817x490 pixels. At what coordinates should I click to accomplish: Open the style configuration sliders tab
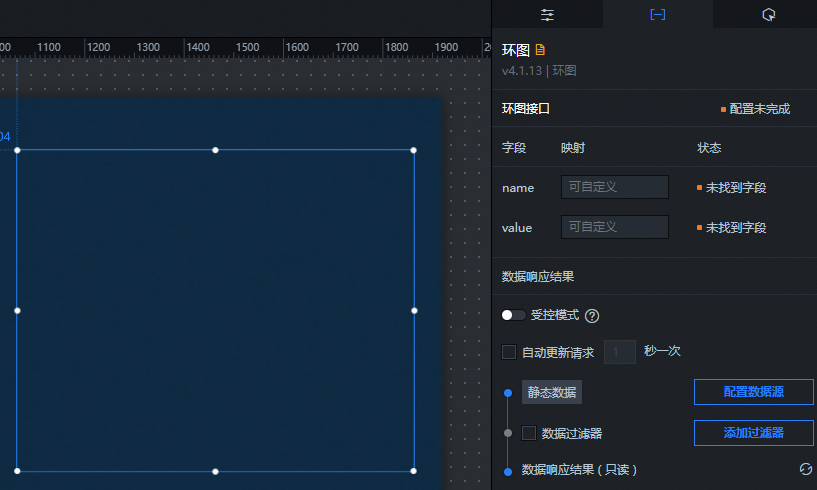547,15
